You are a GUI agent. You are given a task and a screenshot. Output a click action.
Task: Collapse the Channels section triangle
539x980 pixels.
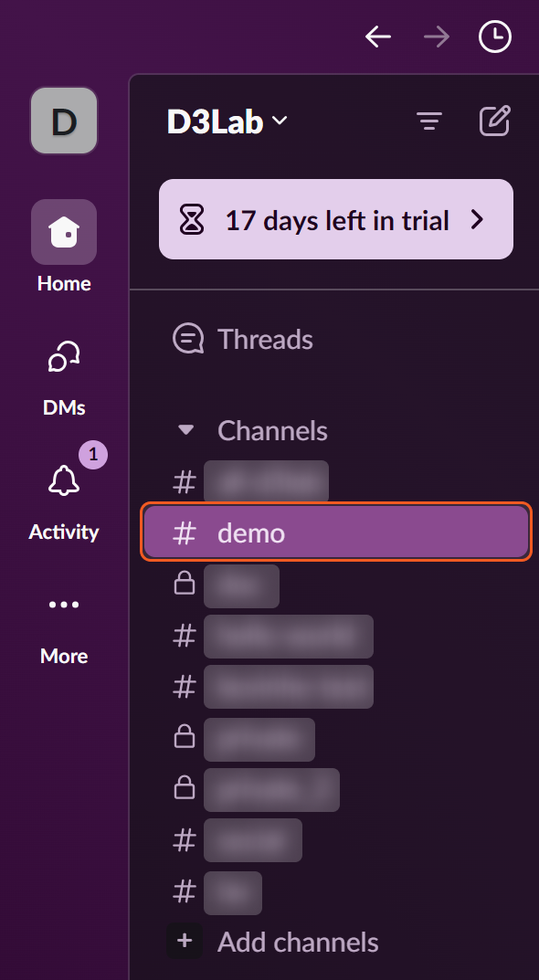point(185,430)
